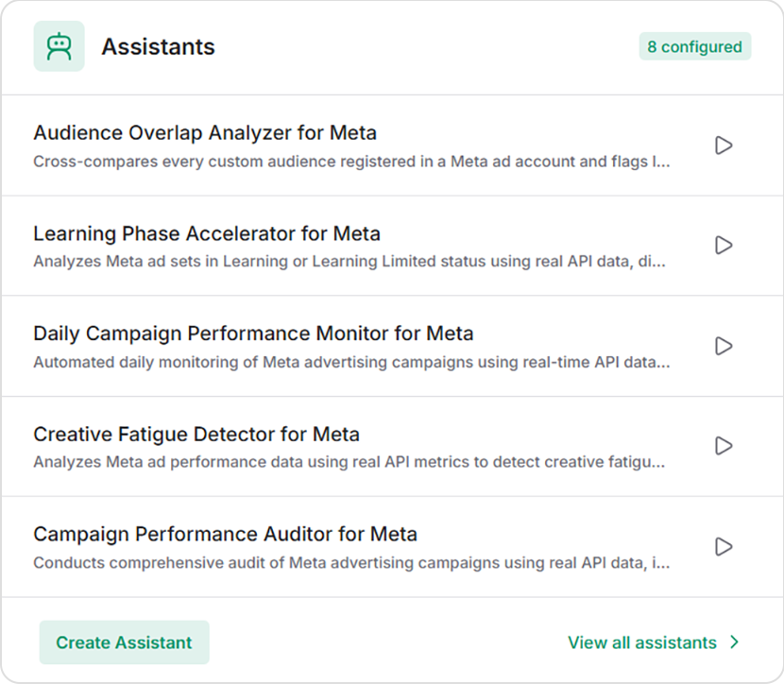The height and width of the screenshot is (684, 784).
Task: Open the 8 configured badge
Action: pyautogui.click(x=695, y=46)
